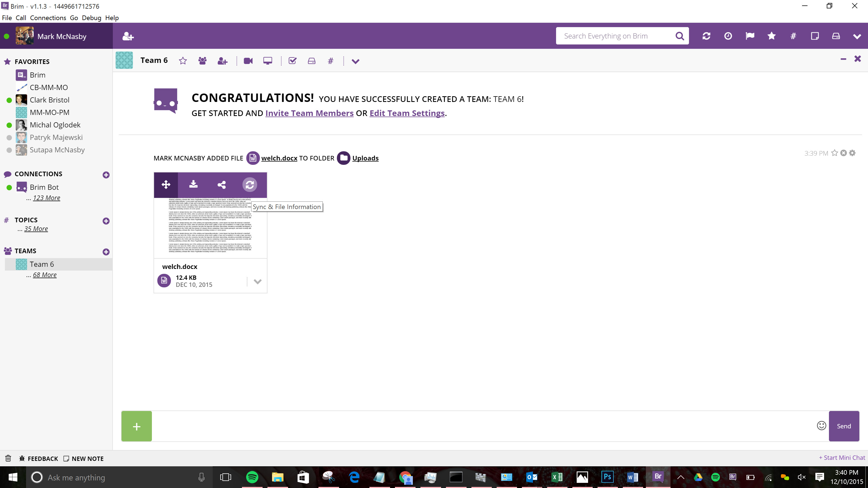Open the File menu

click(x=7, y=18)
